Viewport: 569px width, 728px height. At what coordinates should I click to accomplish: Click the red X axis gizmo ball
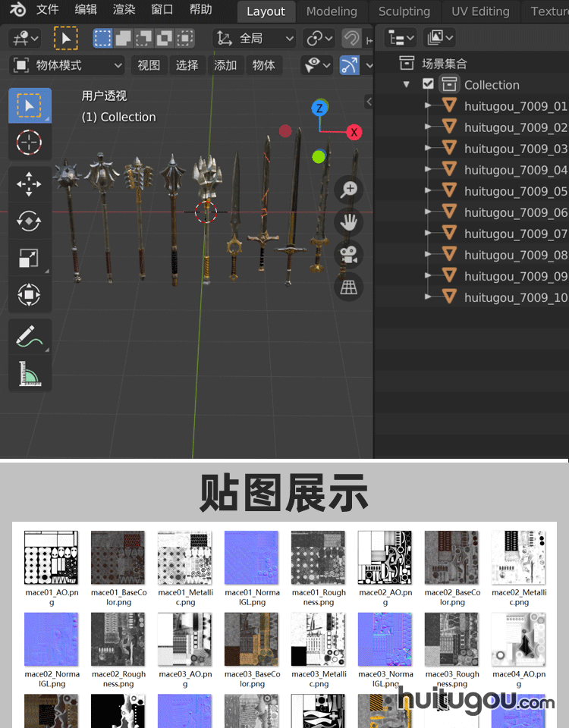[354, 132]
